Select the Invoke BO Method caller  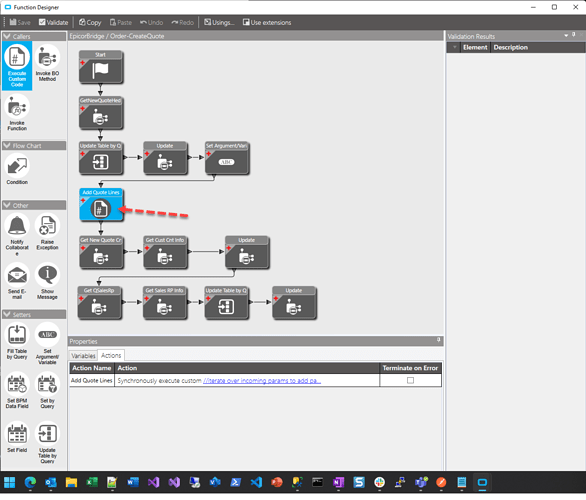coord(47,63)
